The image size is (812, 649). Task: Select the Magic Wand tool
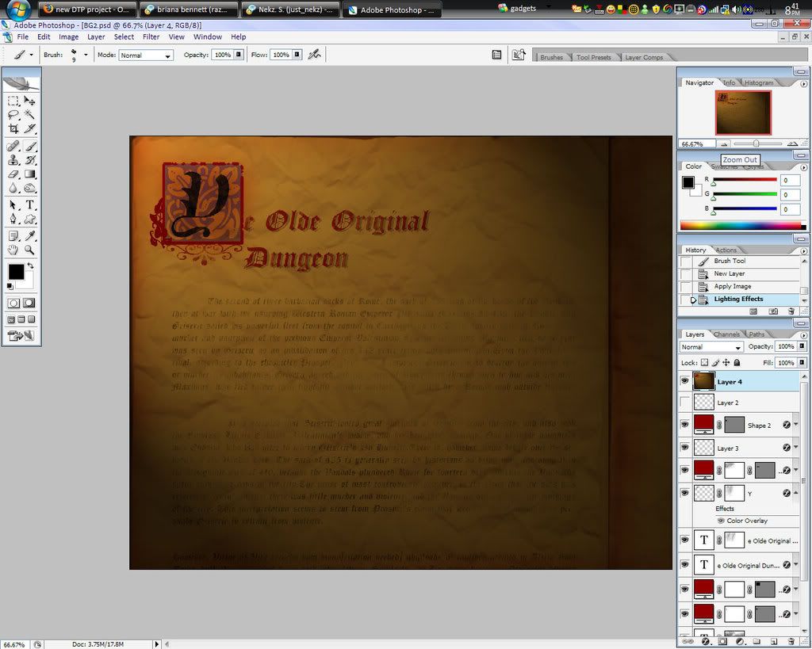click(29, 115)
